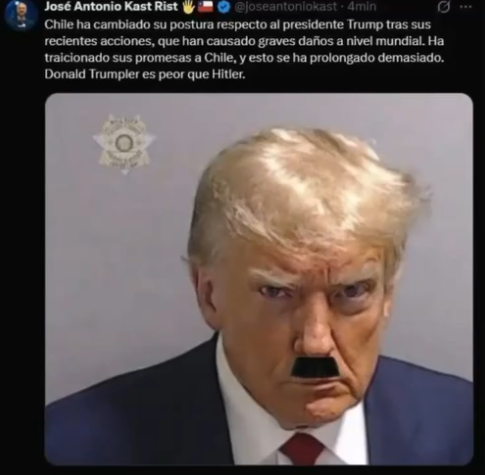Click the sheriff star badge in photo
Image resolution: width=485 pixels, height=475 pixels.
click(124, 144)
